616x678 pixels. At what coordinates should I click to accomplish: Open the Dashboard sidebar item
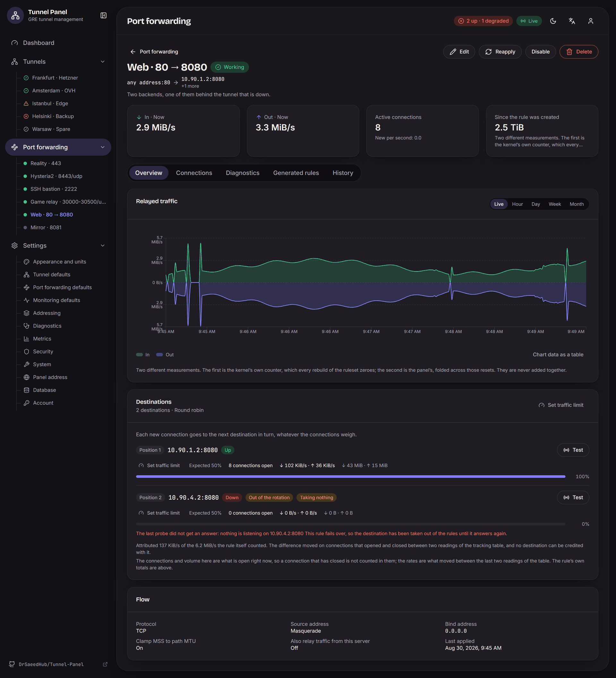[x=58, y=43]
